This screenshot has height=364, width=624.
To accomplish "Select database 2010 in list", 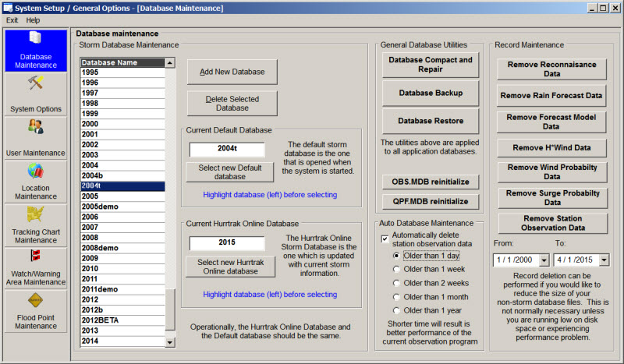I will click(122, 269).
